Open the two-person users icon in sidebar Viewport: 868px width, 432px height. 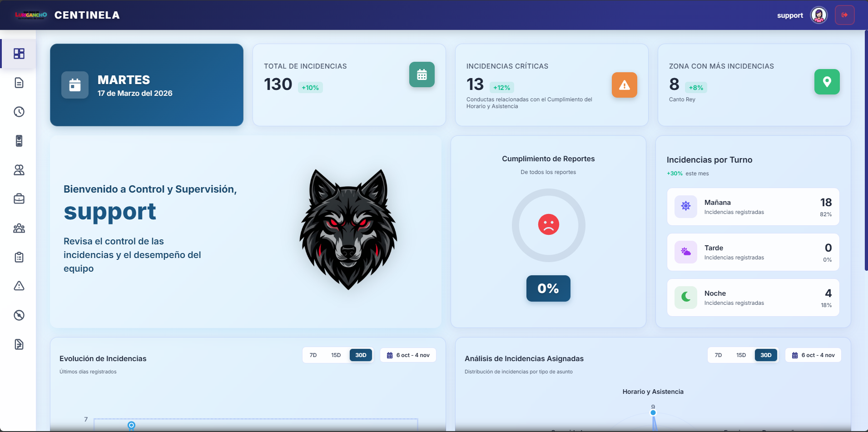pos(19,170)
